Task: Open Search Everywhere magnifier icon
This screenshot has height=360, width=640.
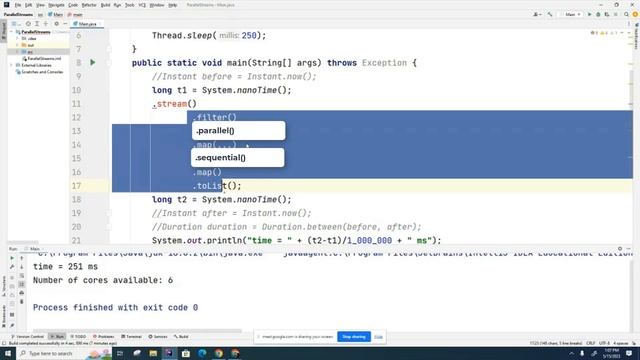Action: tap(626, 14)
